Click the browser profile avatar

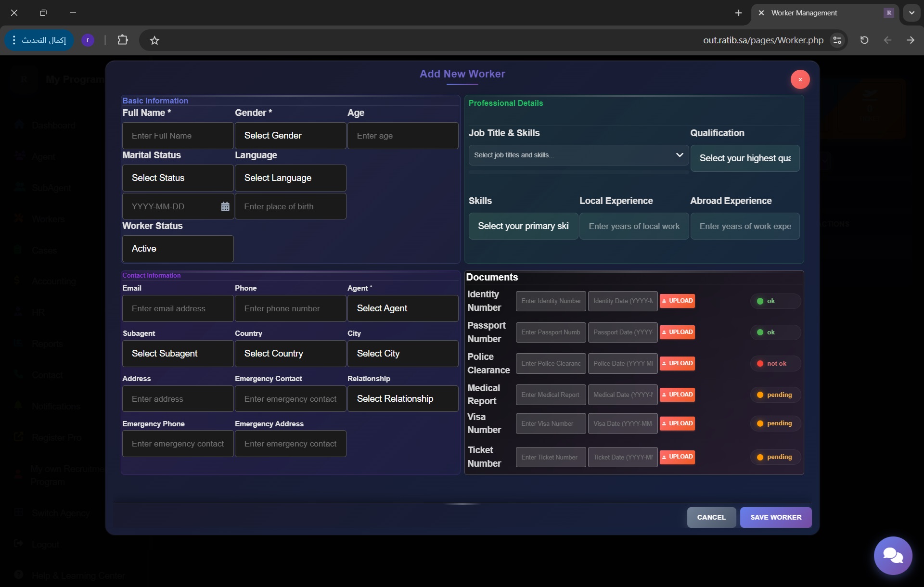(88, 40)
